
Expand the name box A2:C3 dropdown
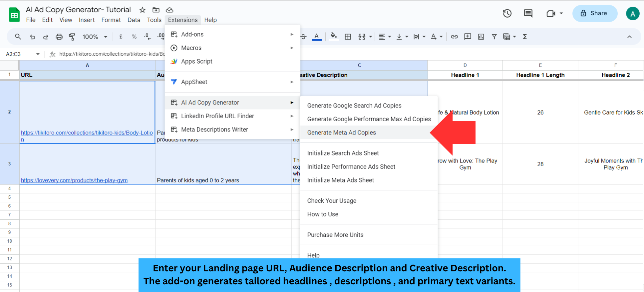tap(38, 54)
